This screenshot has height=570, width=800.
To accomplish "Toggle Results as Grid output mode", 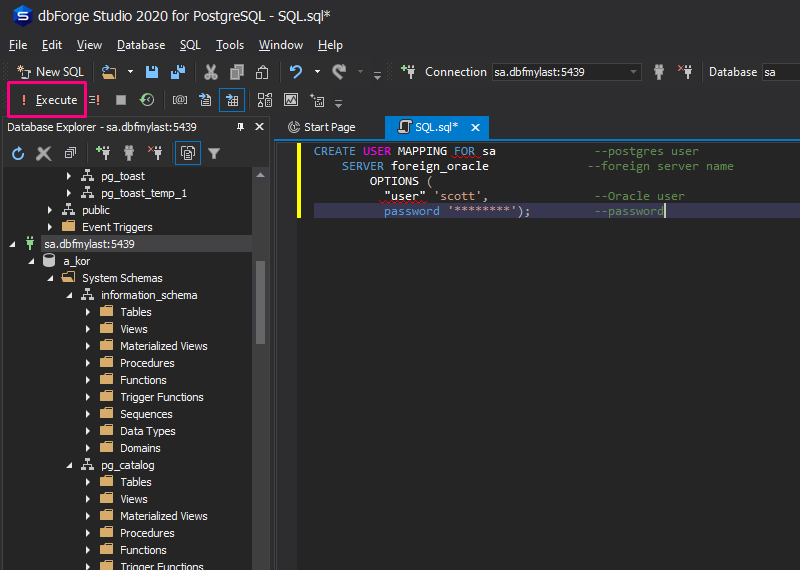I will click(x=232, y=100).
